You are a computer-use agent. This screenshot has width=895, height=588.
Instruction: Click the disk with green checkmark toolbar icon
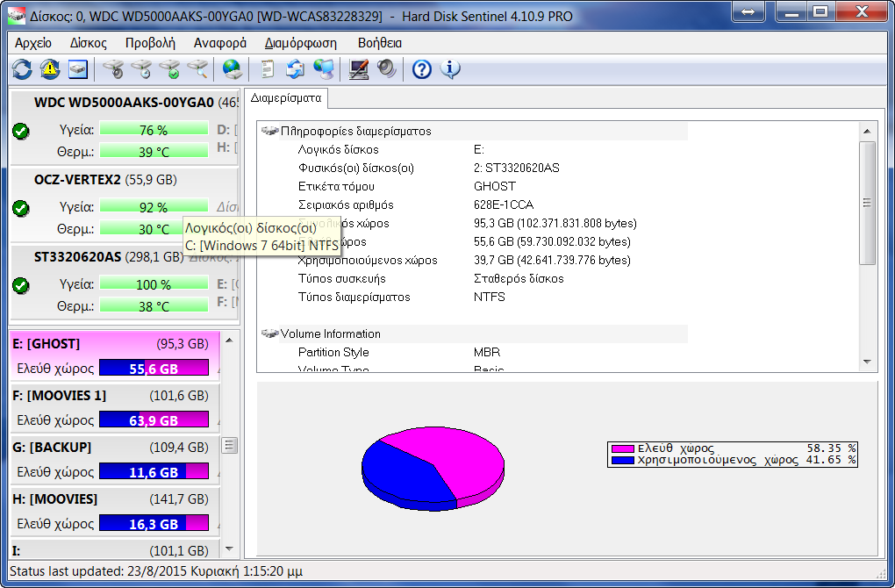click(x=169, y=69)
